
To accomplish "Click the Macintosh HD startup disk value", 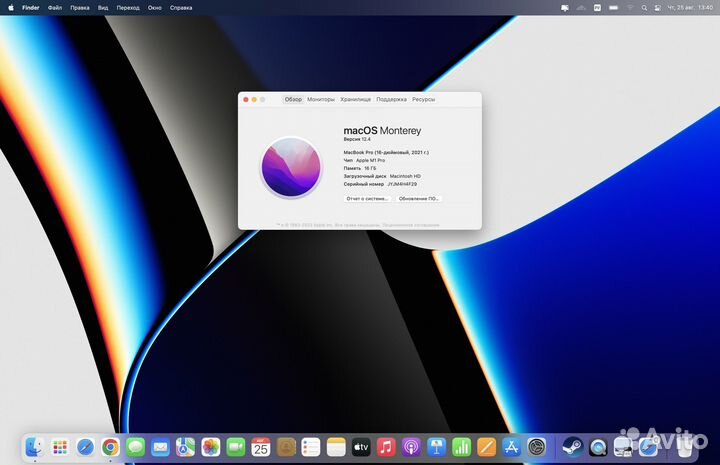I will pos(405,176).
